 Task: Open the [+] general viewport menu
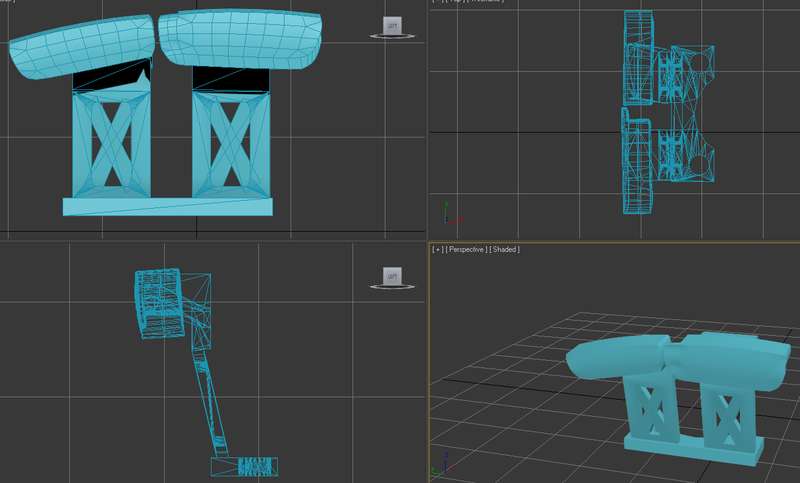[438, 249]
